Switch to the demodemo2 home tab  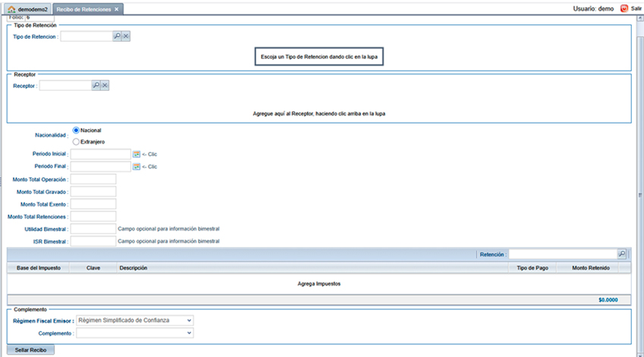point(28,9)
